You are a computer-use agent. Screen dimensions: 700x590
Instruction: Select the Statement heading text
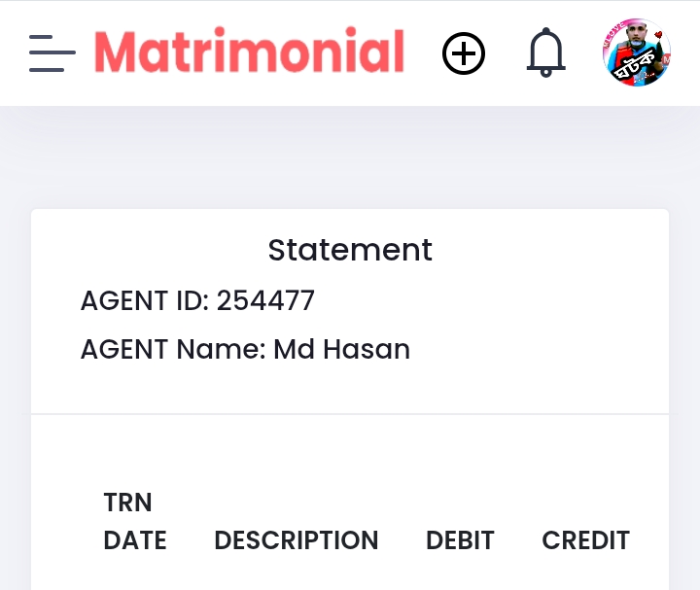[x=350, y=250]
